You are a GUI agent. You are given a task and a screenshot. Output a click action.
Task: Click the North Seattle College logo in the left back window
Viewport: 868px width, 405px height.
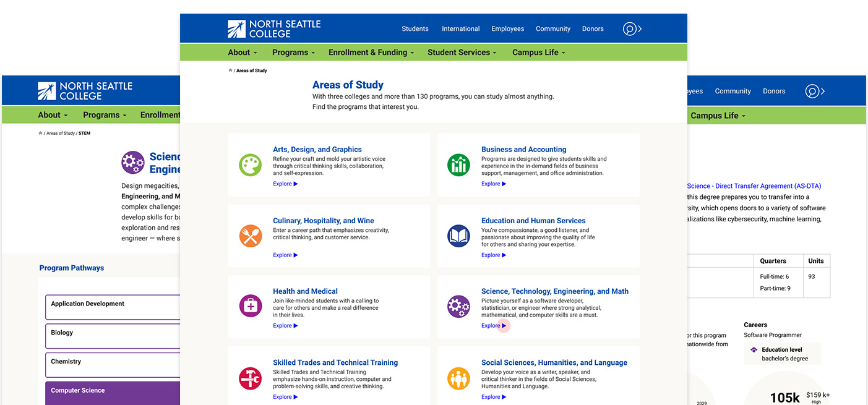(x=85, y=91)
